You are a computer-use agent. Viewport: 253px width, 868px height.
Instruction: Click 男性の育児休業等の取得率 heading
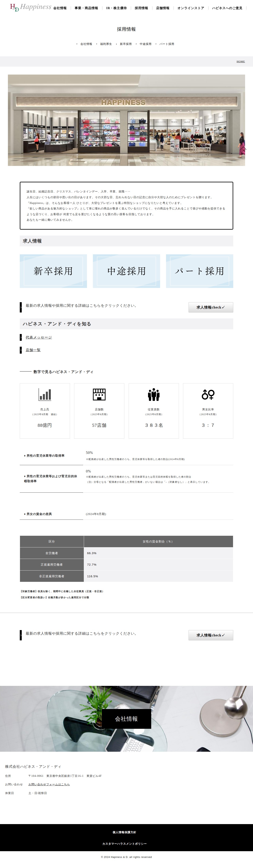[x=44, y=456]
